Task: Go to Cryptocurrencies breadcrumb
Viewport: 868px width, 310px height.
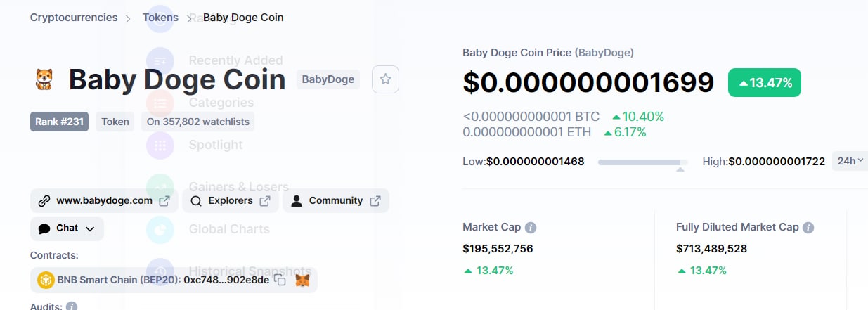Action: click(74, 18)
